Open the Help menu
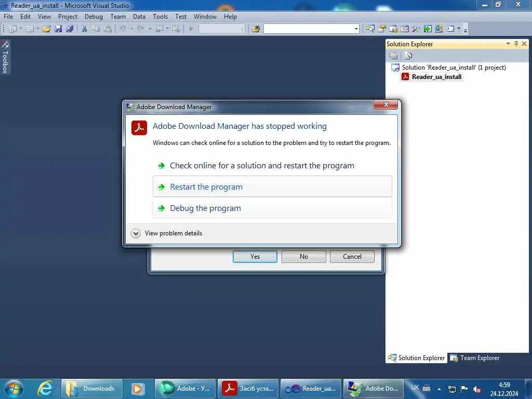Image resolution: width=532 pixels, height=399 pixels. (x=230, y=17)
